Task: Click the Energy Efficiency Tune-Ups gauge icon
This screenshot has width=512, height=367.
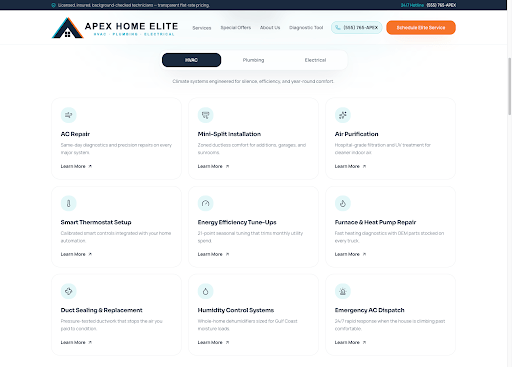Action: point(206,203)
